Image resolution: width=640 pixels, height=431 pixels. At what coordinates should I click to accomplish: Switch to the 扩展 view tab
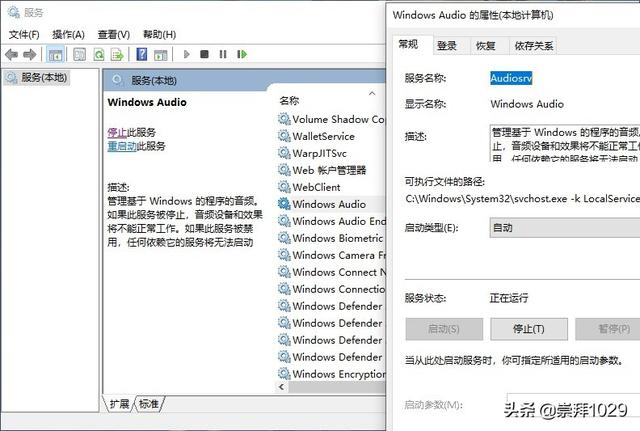(x=119, y=404)
